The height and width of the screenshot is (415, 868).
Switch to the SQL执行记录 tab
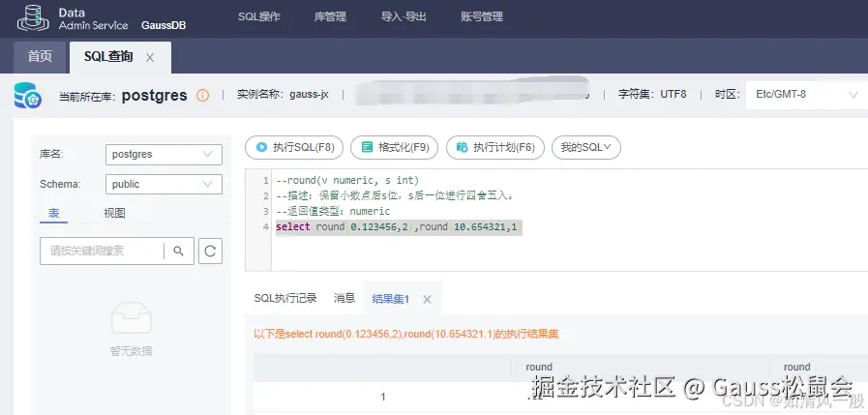click(285, 298)
